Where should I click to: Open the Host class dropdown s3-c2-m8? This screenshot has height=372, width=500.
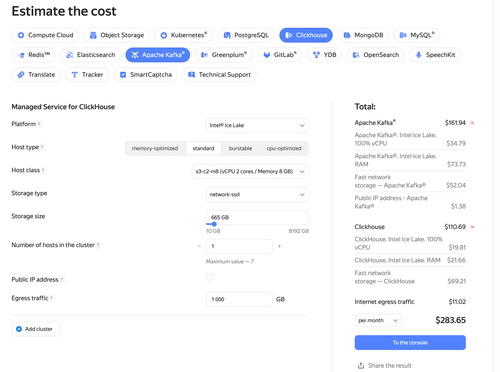click(x=250, y=171)
